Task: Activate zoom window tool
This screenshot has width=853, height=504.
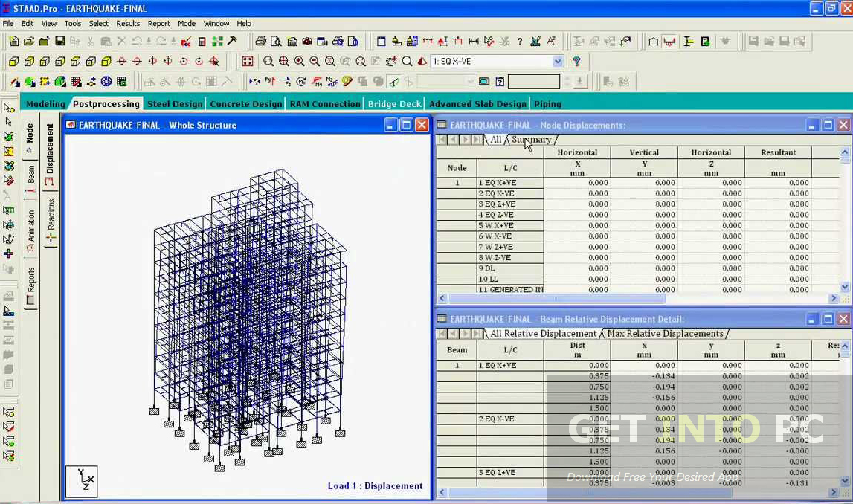Action: point(268,62)
